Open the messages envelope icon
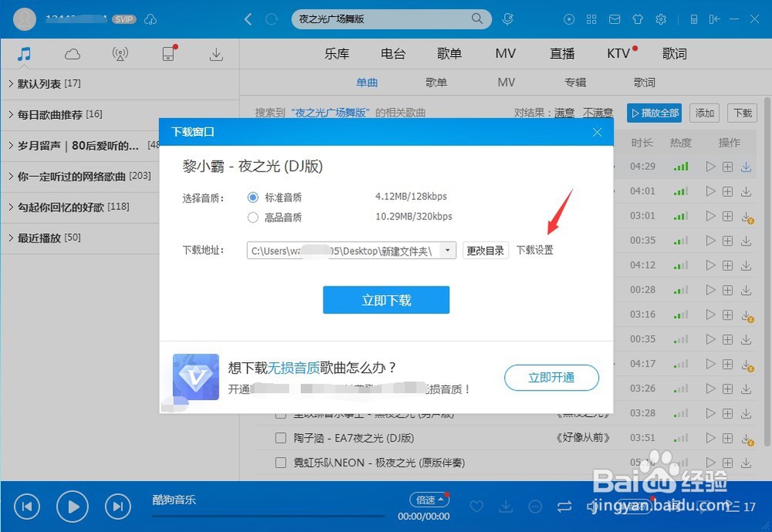The width and height of the screenshot is (772, 532). pos(615,19)
